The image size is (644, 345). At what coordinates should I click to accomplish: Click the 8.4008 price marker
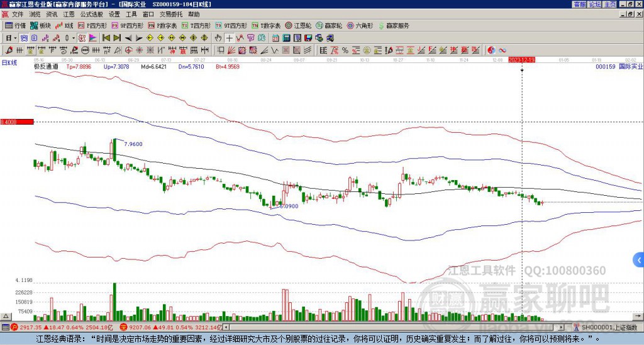[17, 122]
